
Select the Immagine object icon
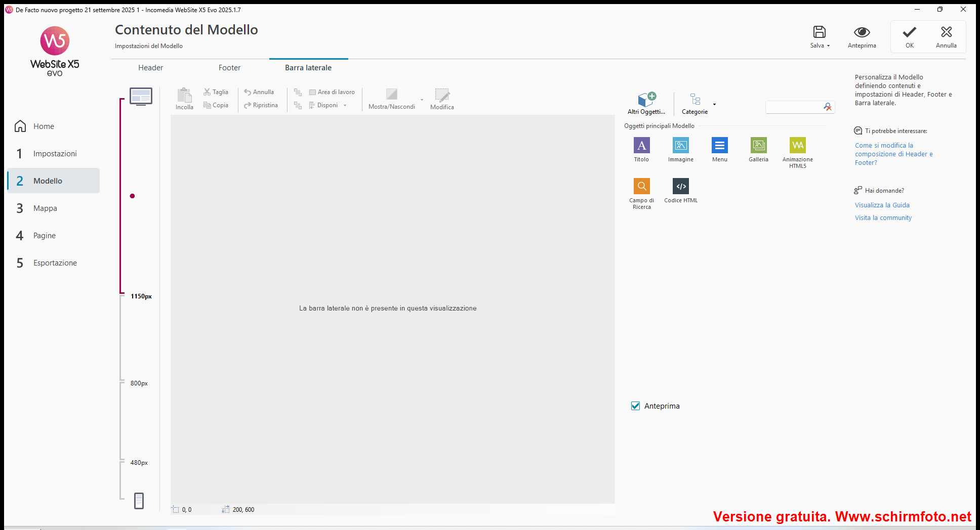pos(680,146)
